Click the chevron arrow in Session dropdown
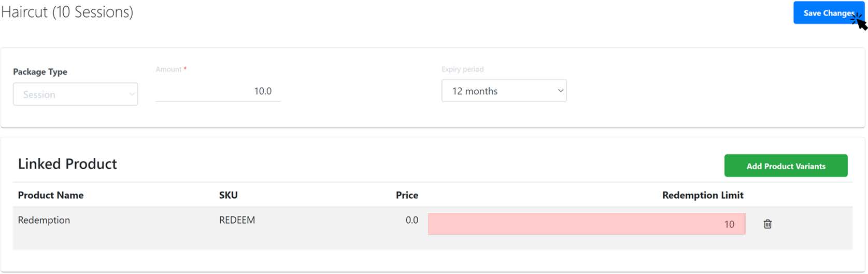The image size is (868, 274). click(x=132, y=94)
